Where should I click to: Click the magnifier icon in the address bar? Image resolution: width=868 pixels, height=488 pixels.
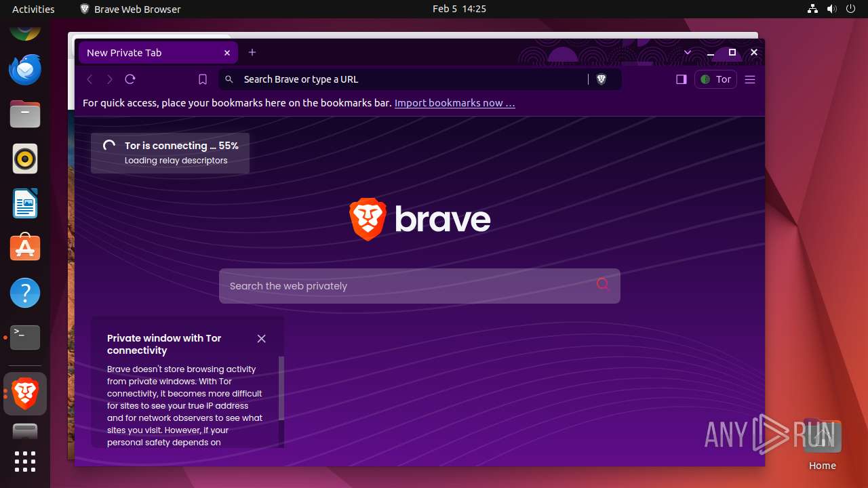coord(229,79)
